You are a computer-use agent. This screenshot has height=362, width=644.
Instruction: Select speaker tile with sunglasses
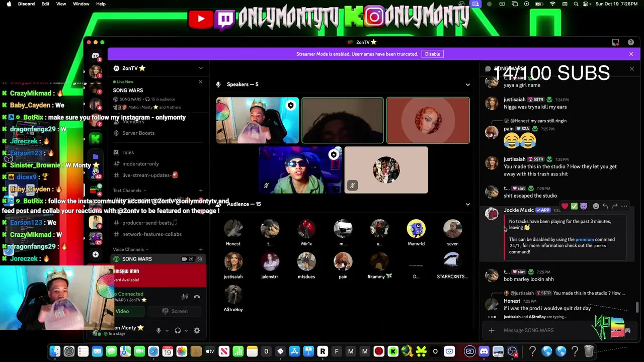300,170
